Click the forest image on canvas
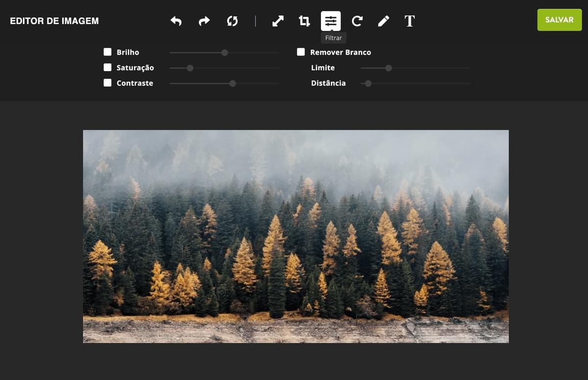Screen dimensions: 588x380 click(295, 236)
